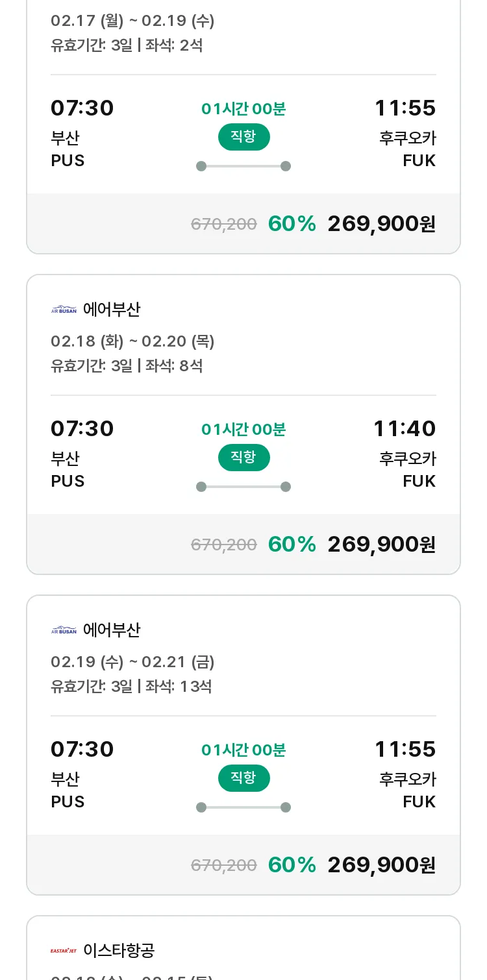Tap the Eastar Jet airline logo
487x980 pixels.
coord(64,951)
